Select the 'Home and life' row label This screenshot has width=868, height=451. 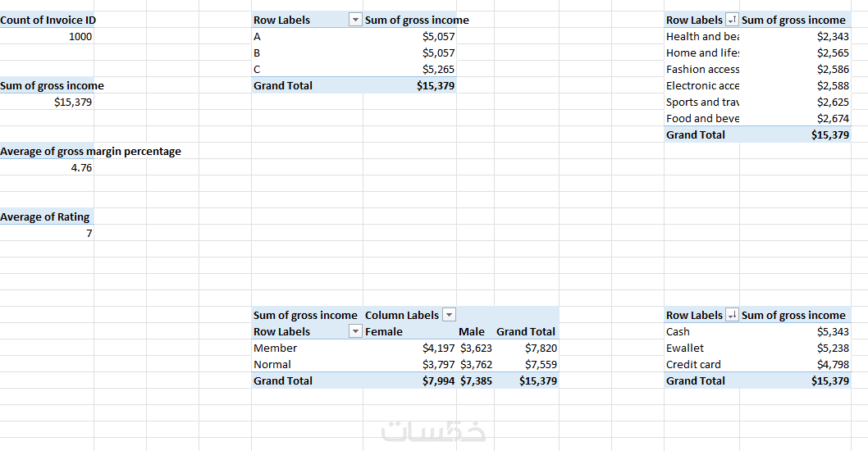702,53
